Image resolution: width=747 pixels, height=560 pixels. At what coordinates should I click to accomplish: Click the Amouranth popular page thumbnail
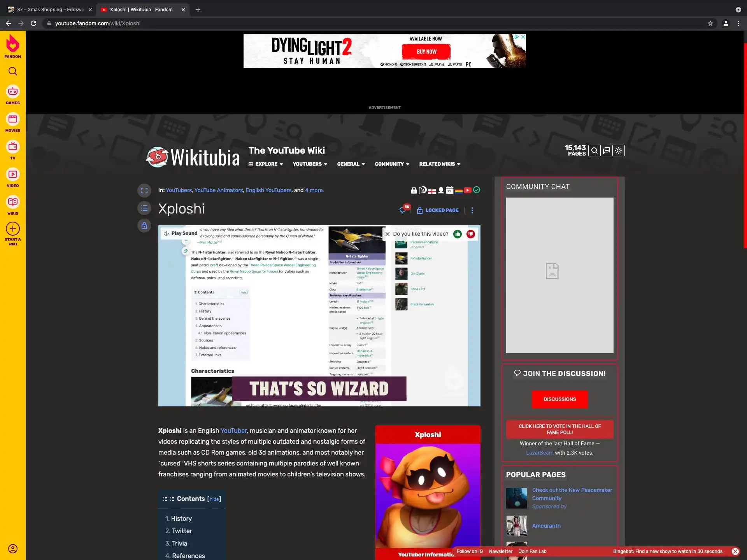click(x=517, y=526)
